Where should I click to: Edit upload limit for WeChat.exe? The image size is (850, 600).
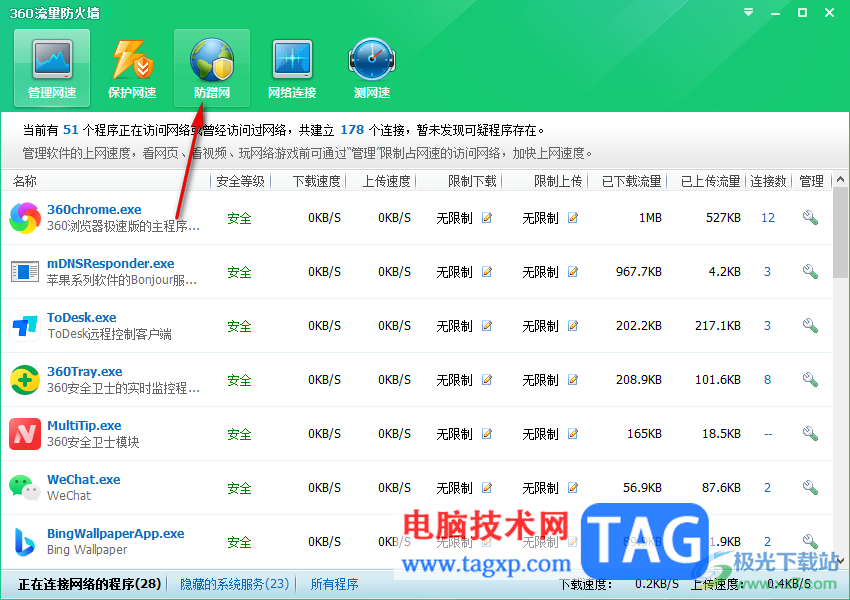point(572,488)
